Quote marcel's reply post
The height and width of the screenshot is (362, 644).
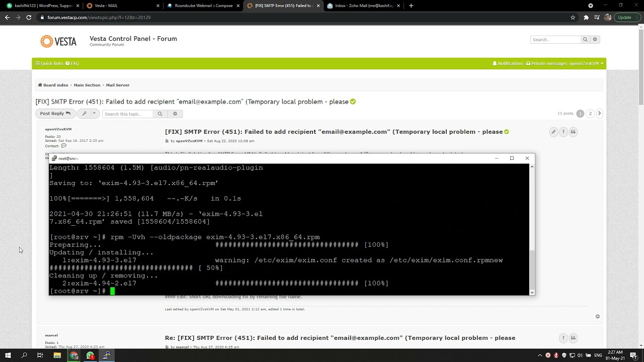pyautogui.click(x=573, y=338)
